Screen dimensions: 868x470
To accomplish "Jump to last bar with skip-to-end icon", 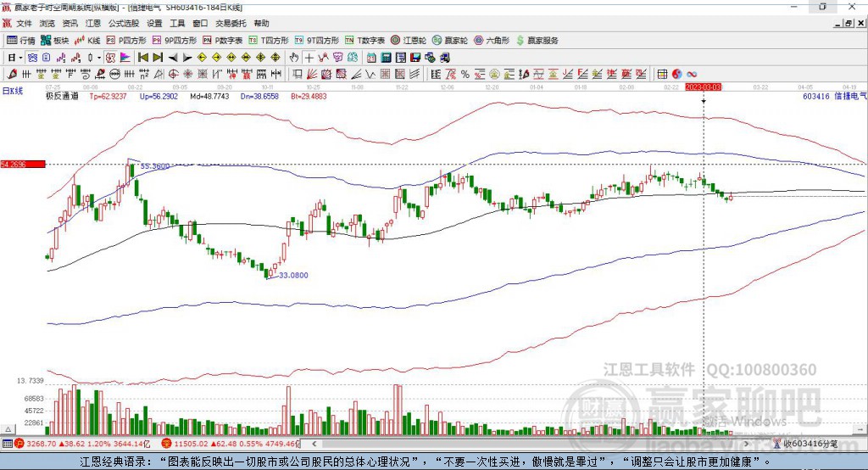I will point(158,58).
